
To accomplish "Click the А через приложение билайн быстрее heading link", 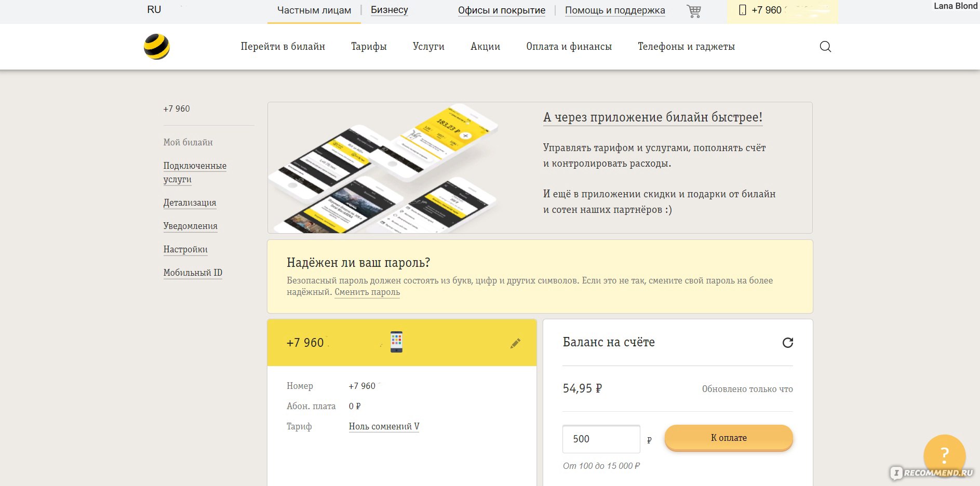I will click(653, 117).
